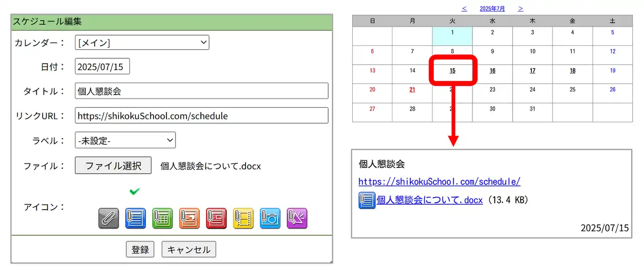Select day 21 in the calendar

pos(412,89)
